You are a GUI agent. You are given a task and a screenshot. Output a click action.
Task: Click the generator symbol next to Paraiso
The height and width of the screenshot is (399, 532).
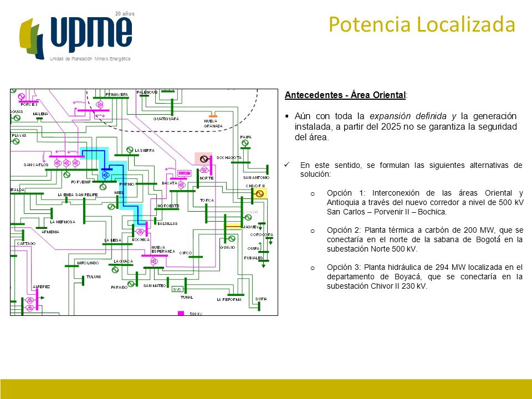click(x=131, y=284)
